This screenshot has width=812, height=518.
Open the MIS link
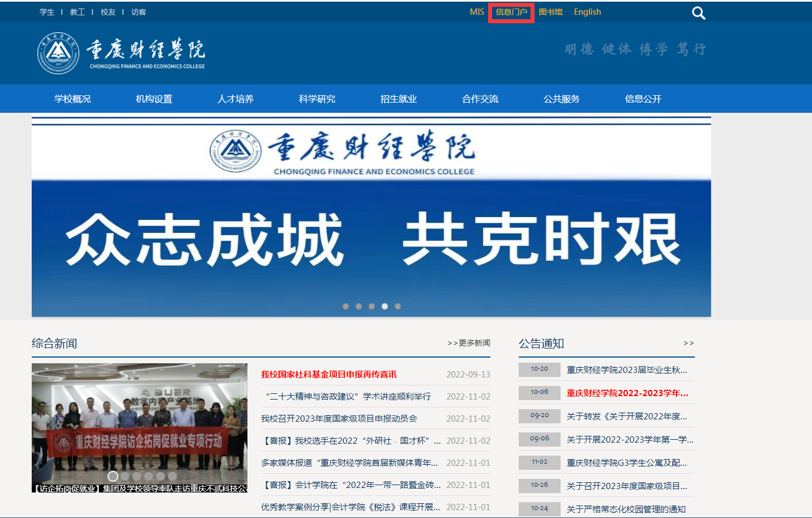[477, 12]
